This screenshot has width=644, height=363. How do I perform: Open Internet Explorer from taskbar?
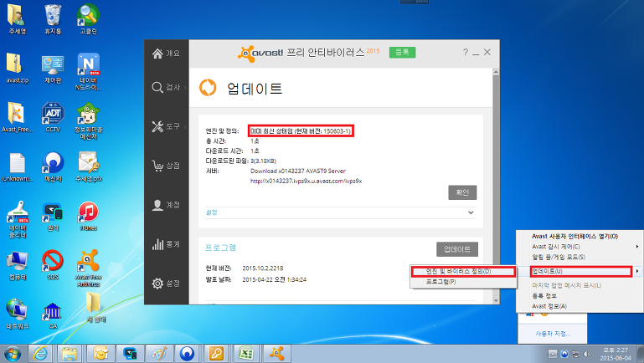tap(40, 354)
